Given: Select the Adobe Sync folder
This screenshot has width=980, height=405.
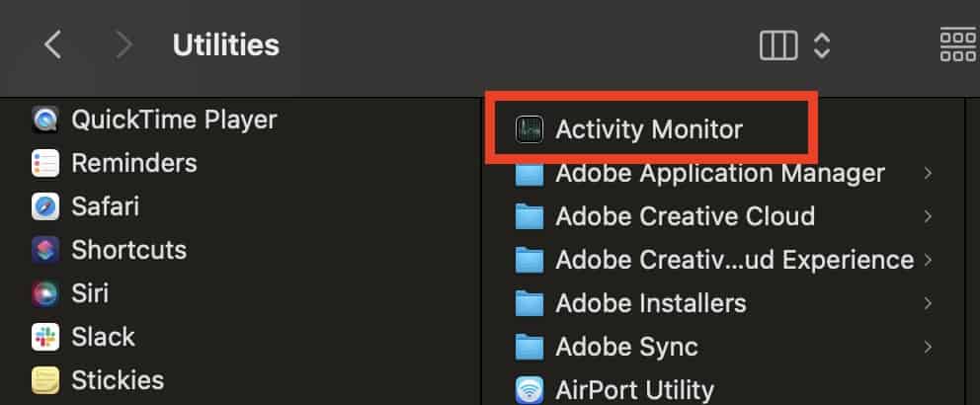Looking at the screenshot, I should pos(626,347).
